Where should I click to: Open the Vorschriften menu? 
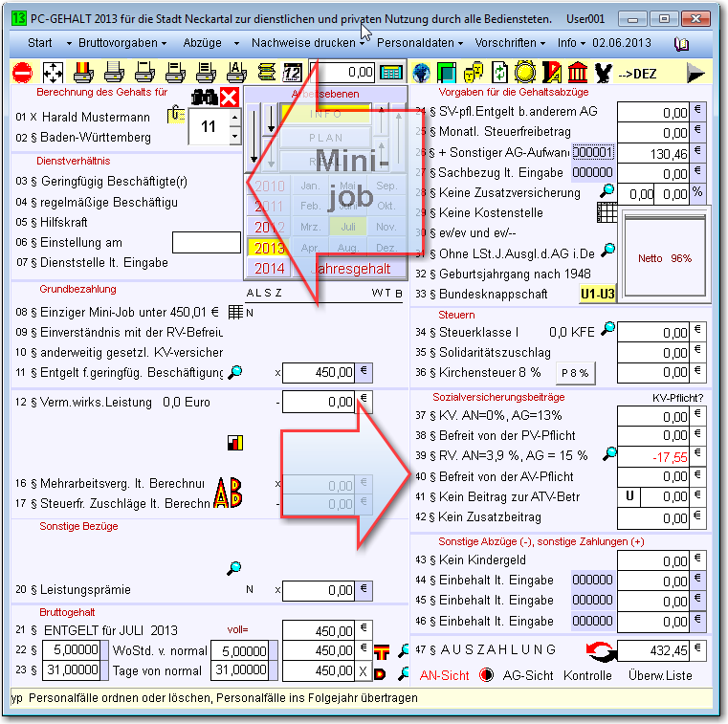509,43
